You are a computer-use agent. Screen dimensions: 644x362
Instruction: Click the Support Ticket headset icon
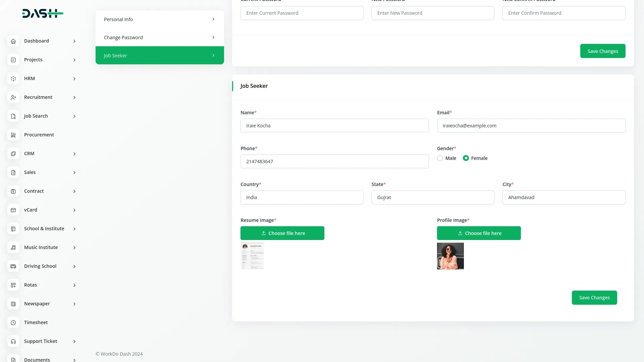click(13, 341)
